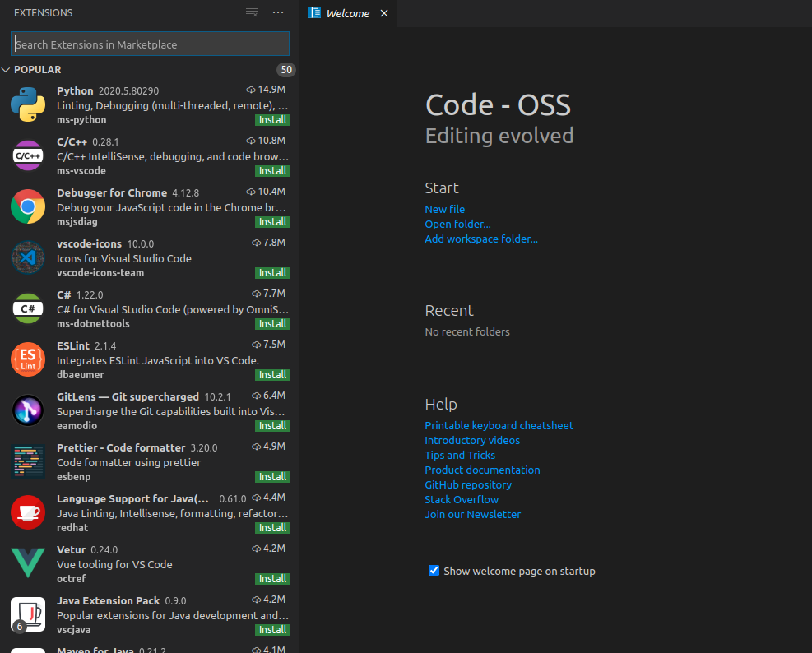Image resolution: width=812 pixels, height=653 pixels.
Task: Select the Java Extension Pack title
Action: pyautogui.click(x=109, y=600)
